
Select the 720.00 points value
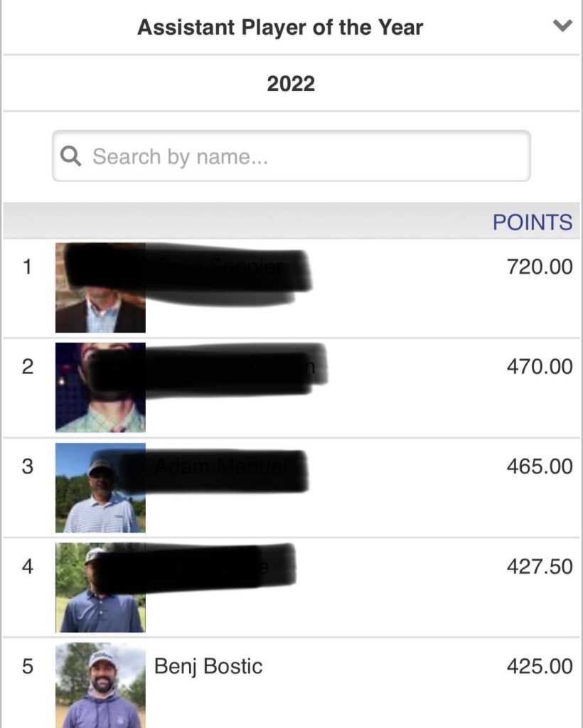click(539, 267)
